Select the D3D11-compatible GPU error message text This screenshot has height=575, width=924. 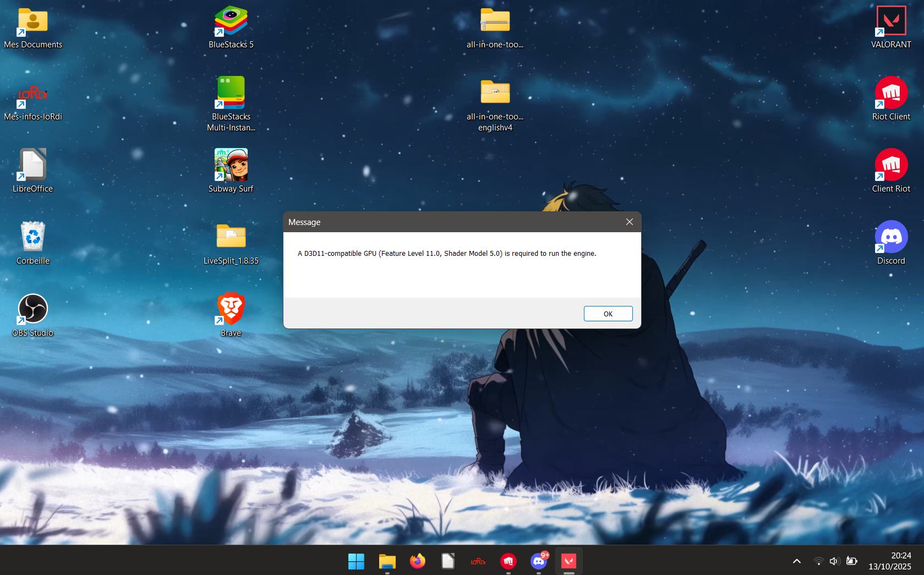click(x=447, y=254)
